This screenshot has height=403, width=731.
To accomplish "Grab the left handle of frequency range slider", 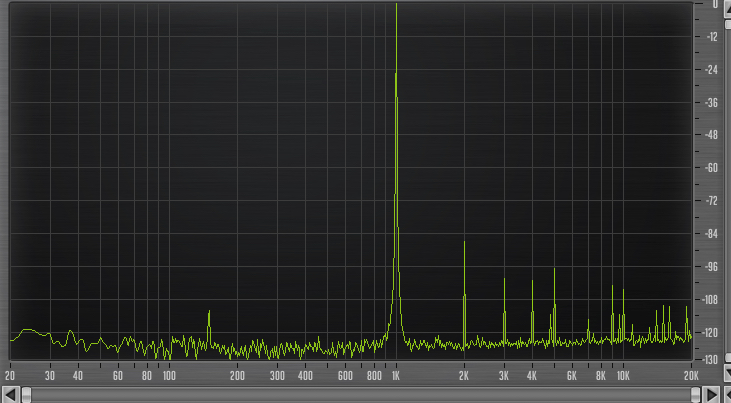I will [27, 395].
